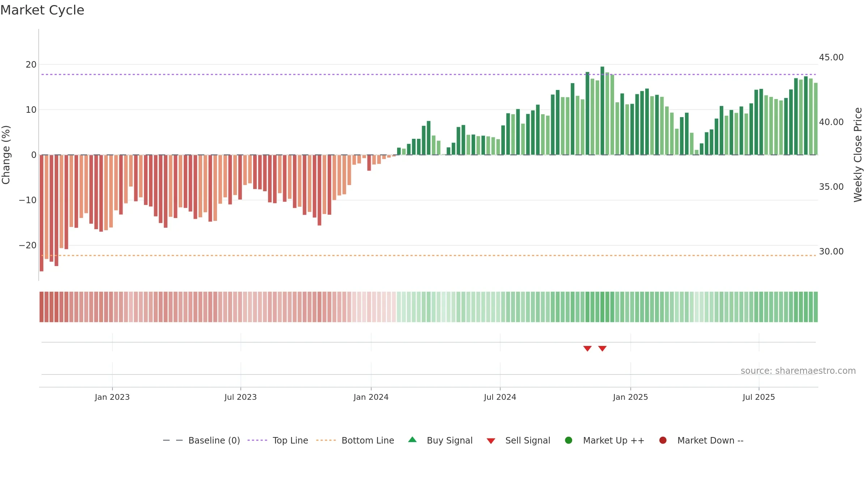Click the lowest red bar at chart start
Screen dimensions: 868x488
[x=42, y=213]
